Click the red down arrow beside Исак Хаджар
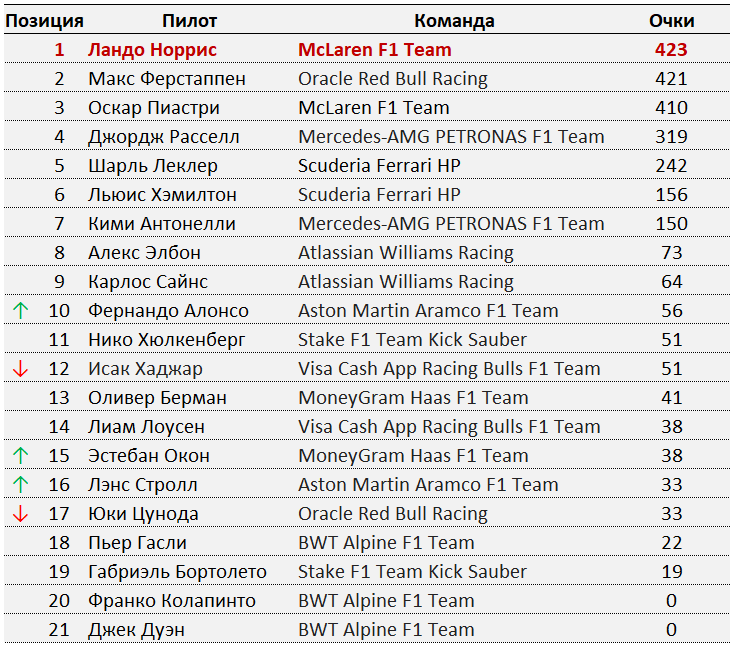The height and width of the screenshot is (647, 734). click(x=20, y=369)
